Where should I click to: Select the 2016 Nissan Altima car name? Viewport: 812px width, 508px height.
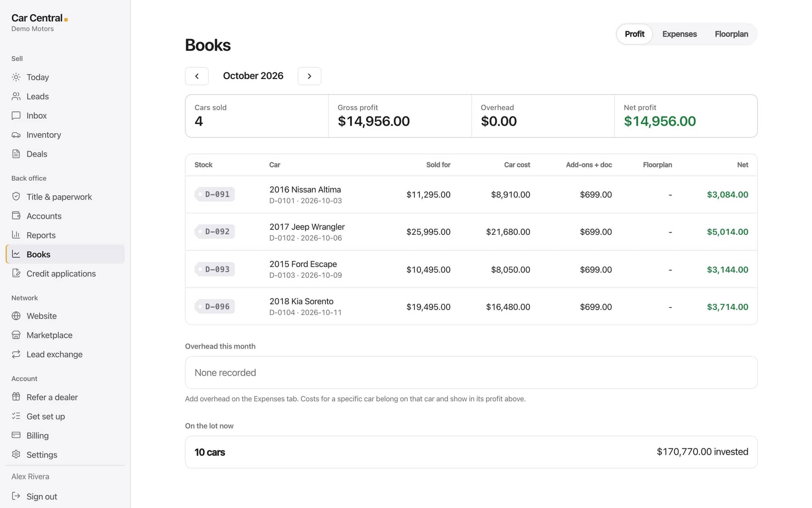pyautogui.click(x=305, y=190)
